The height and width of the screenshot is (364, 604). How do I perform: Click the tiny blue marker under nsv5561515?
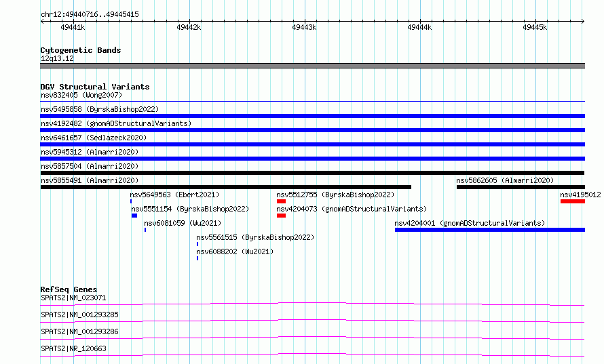pyautogui.click(x=197, y=244)
